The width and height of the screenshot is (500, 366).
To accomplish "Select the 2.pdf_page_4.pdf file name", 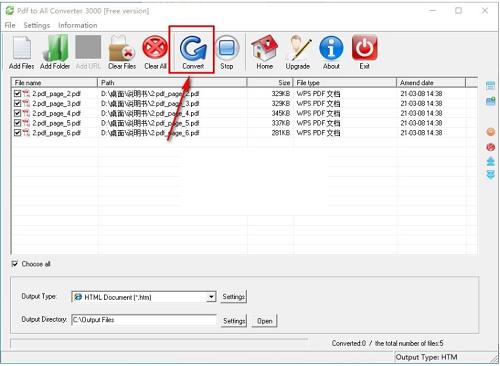I will click(56, 113).
